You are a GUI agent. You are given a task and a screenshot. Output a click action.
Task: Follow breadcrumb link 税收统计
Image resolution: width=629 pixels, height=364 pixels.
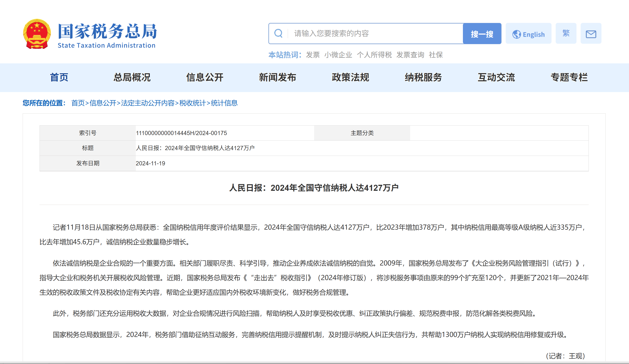tap(192, 103)
